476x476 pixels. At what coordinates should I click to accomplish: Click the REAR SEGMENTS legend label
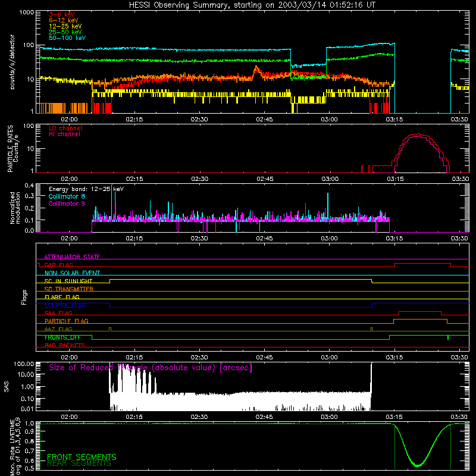(x=79, y=464)
